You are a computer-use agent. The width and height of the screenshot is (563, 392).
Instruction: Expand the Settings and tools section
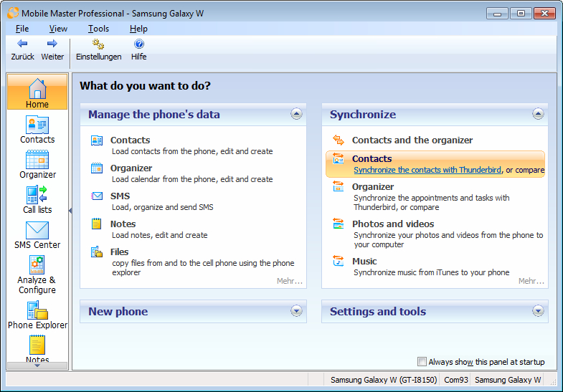[538, 311]
